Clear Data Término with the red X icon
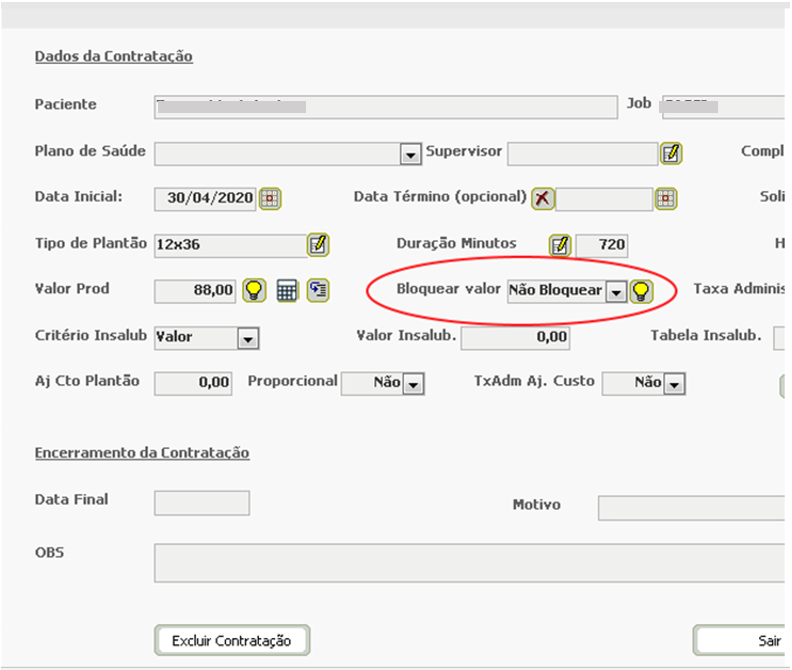Screen dimensions: 792x670 542,198
